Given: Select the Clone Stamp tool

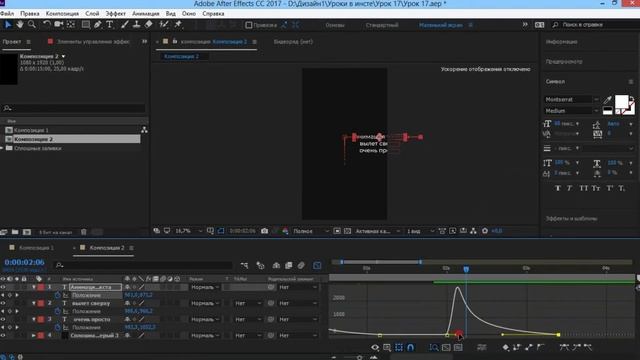Looking at the screenshot, I should [x=136, y=24].
